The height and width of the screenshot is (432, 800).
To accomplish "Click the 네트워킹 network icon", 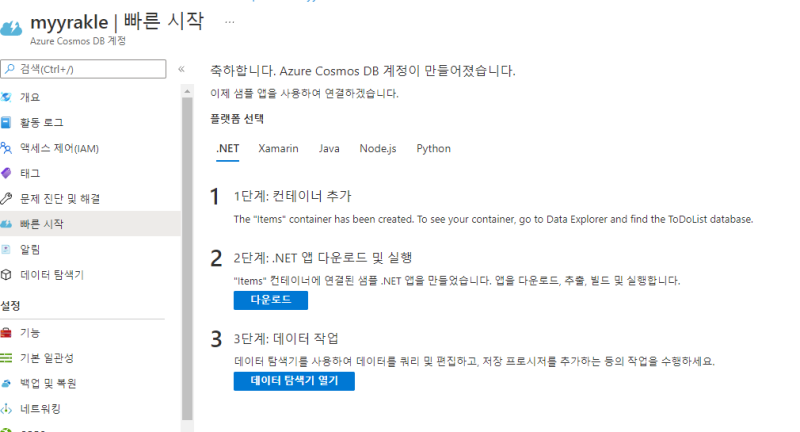I will click(7, 409).
